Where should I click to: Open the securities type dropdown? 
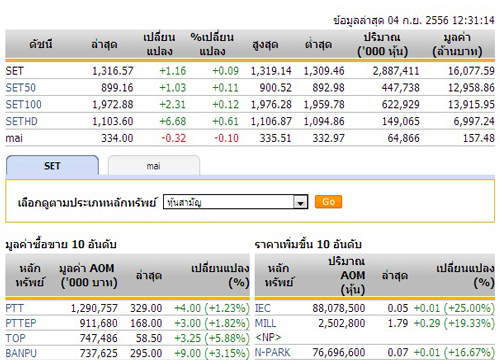(235, 202)
